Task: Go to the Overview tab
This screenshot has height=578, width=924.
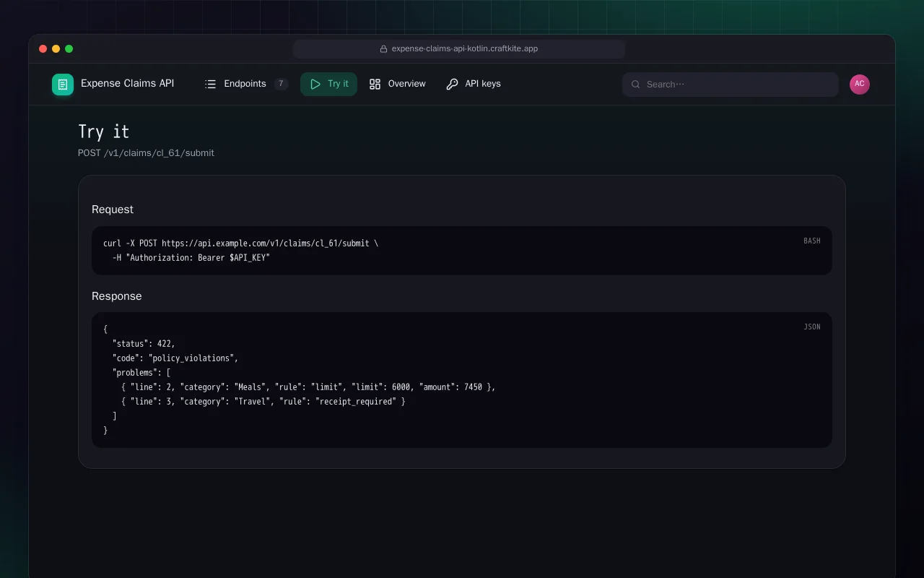Action: (x=397, y=85)
